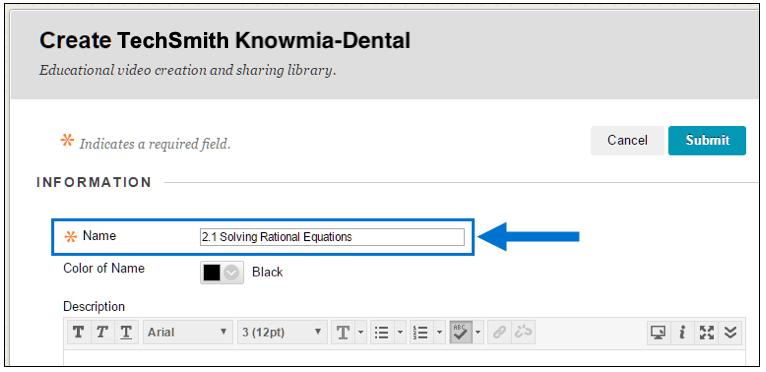
Task: Open text color dropdown arrow beside T
Action: point(361,333)
